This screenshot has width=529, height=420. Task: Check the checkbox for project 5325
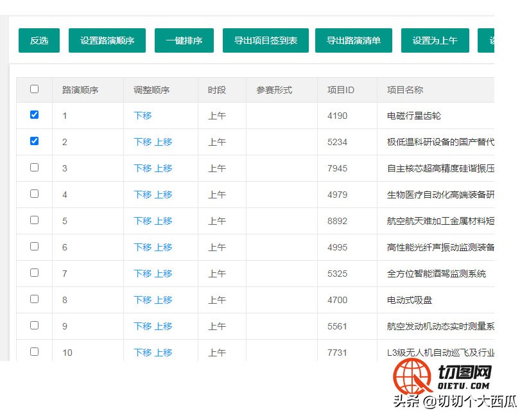(x=34, y=273)
